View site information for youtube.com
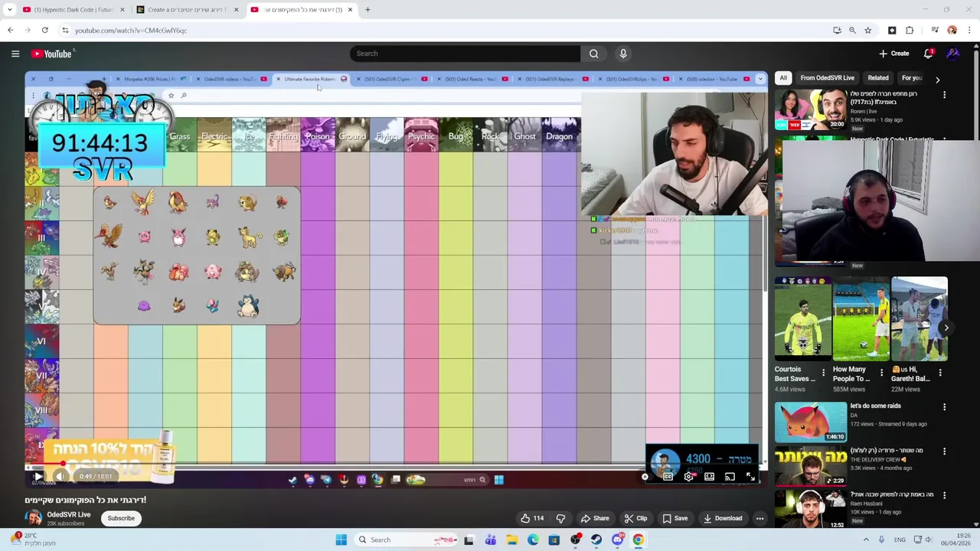The width and height of the screenshot is (980, 551). pos(65,31)
